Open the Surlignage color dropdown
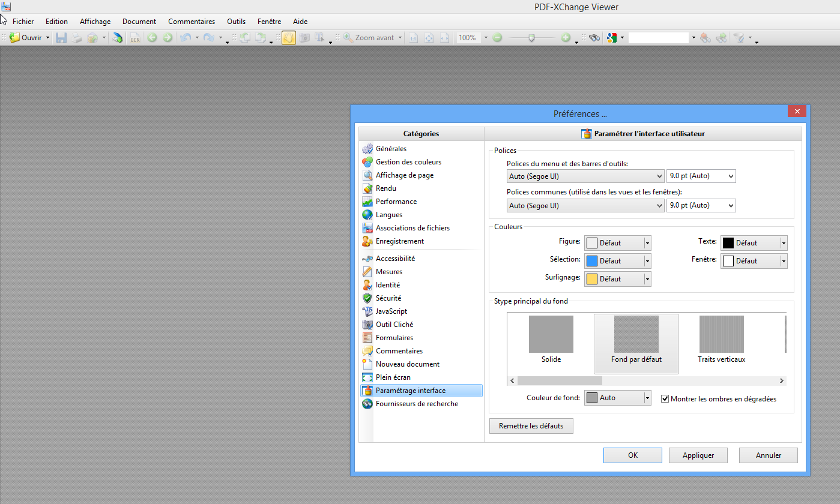This screenshot has width=840, height=504. pyautogui.click(x=618, y=279)
